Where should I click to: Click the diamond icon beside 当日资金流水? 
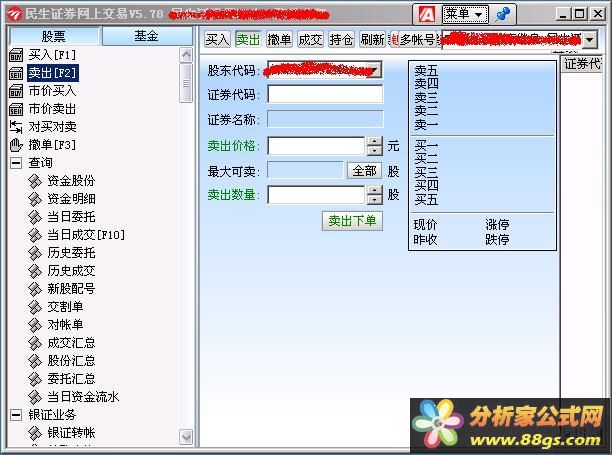click(35, 397)
